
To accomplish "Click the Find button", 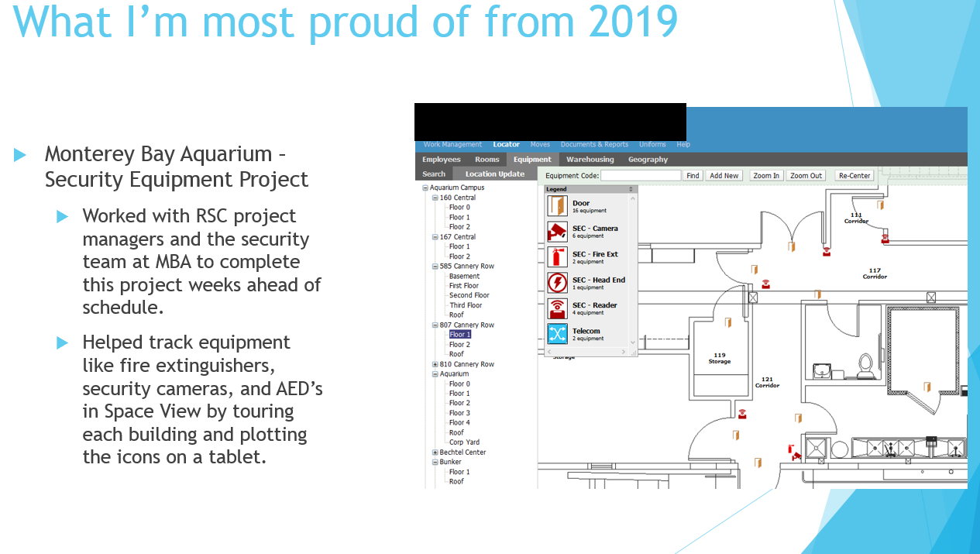I will click(693, 176).
